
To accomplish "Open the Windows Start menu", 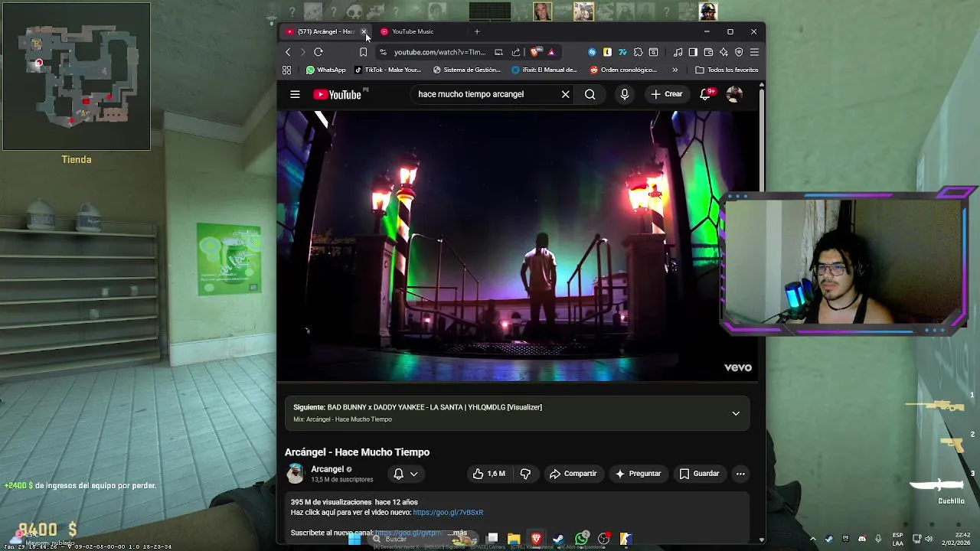I will coord(354,539).
